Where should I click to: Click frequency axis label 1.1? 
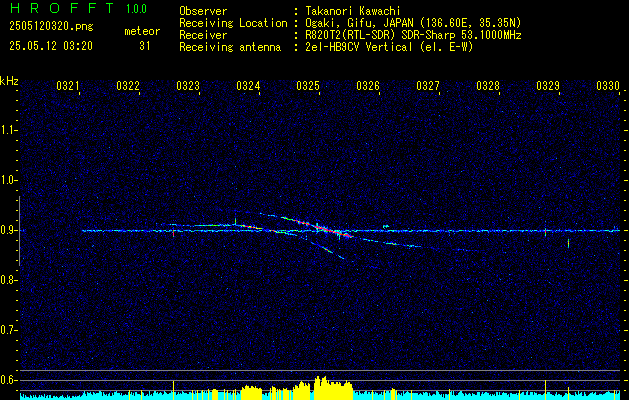click(x=8, y=130)
